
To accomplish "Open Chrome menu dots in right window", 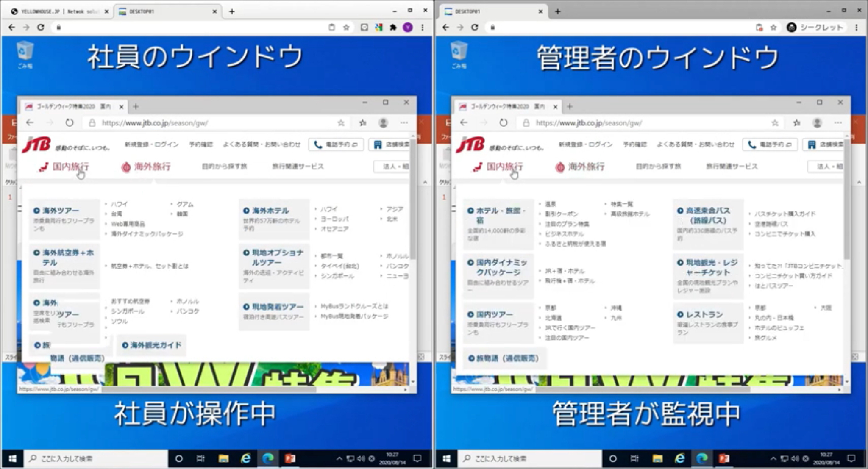I will coord(857,28).
